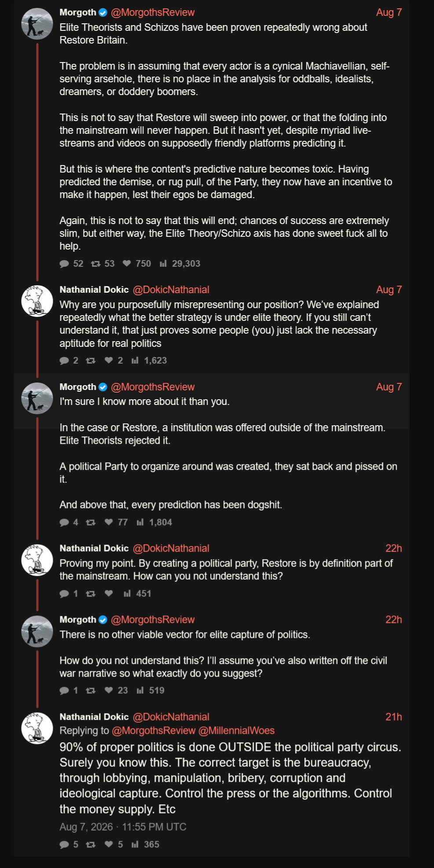
Task: Open first @DokicNathanial handle link
Action: tap(171, 290)
